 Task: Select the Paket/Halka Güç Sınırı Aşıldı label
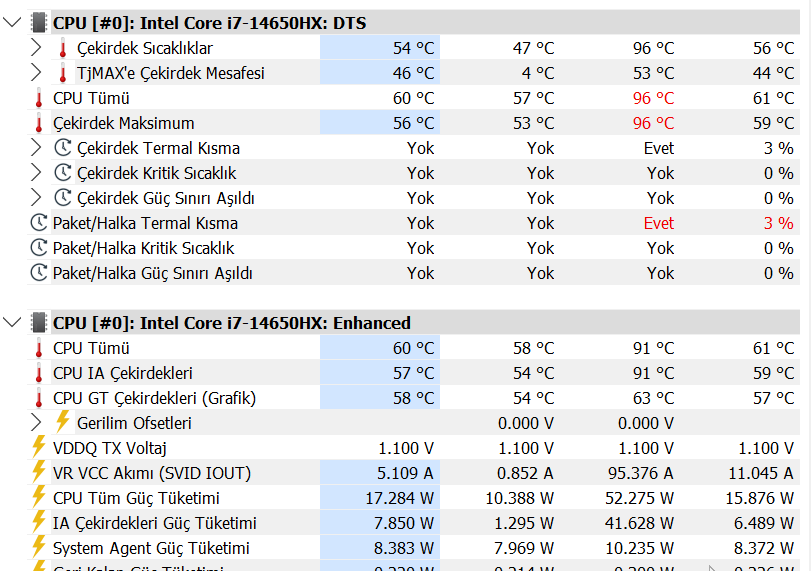coord(153,273)
